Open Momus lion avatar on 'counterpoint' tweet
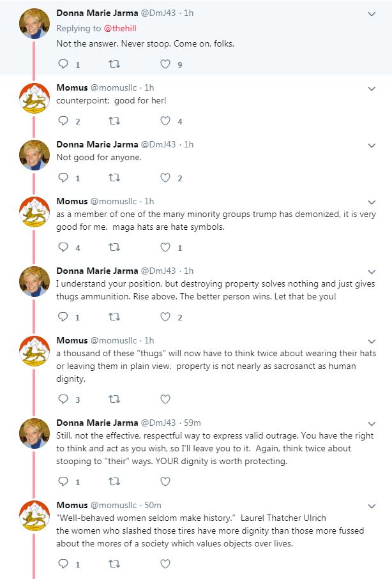Viewport: 392px width, 579px height. click(x=34, y=98)
